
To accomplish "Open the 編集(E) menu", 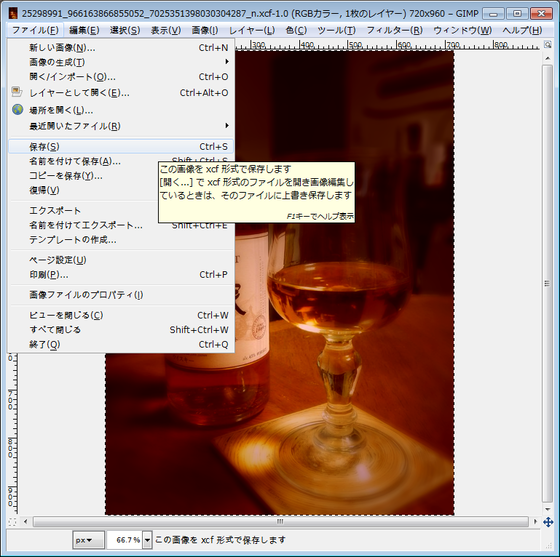I will [84, 30].
